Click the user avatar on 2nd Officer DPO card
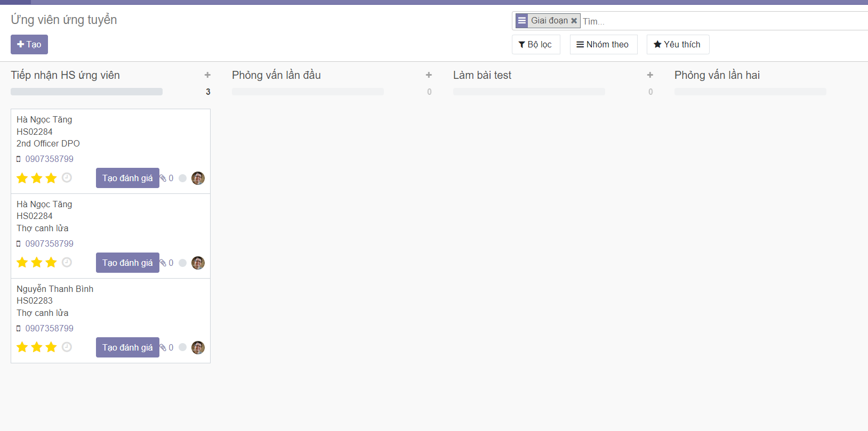The image size is (868, 431). coord(198,178)
